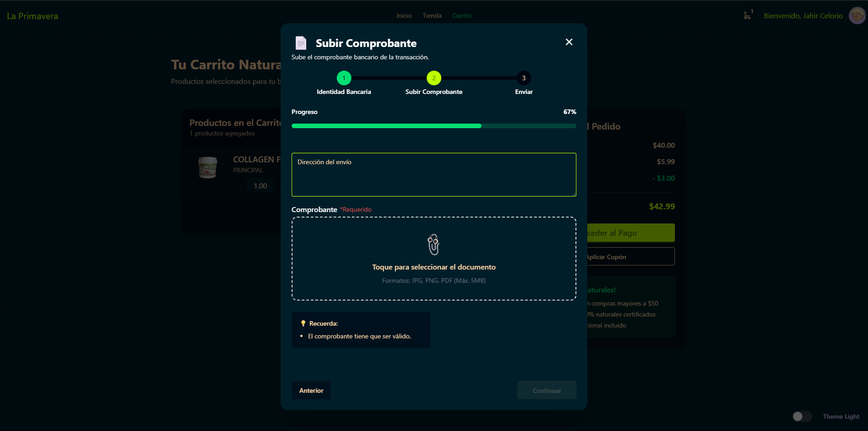Click the document icon beside the title
868x431 pixels.
click(301, 43)
